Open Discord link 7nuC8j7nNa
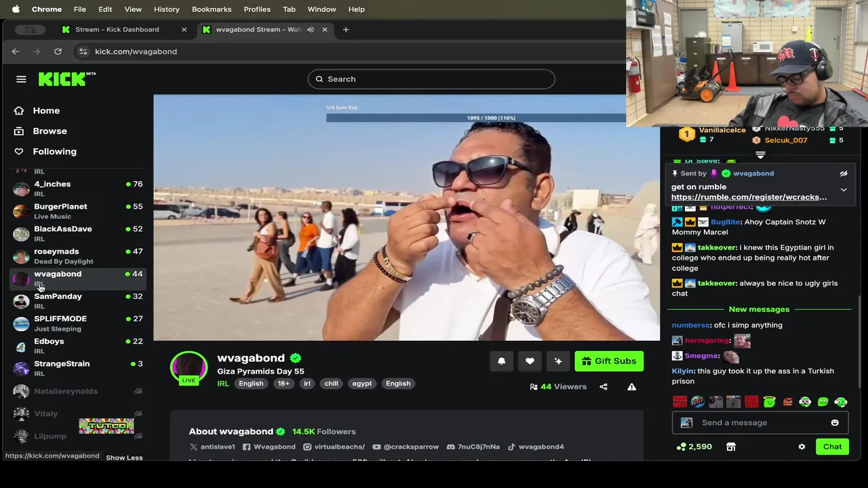 [473, 447]
